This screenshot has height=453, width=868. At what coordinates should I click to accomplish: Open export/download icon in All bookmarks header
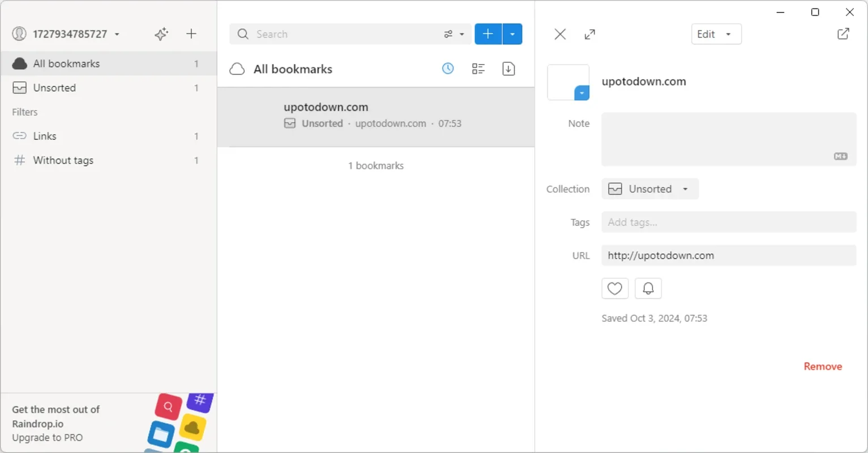(508, 69)
